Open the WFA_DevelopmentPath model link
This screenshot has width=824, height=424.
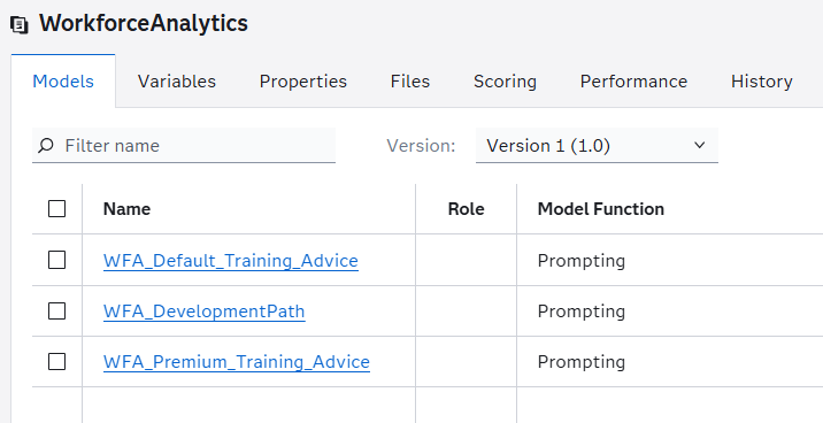(204, 311)
